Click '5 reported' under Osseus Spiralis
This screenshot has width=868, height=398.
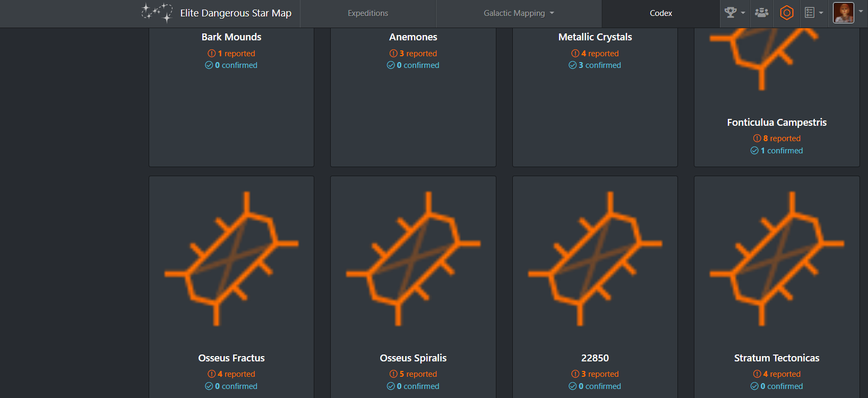(413, 374)
